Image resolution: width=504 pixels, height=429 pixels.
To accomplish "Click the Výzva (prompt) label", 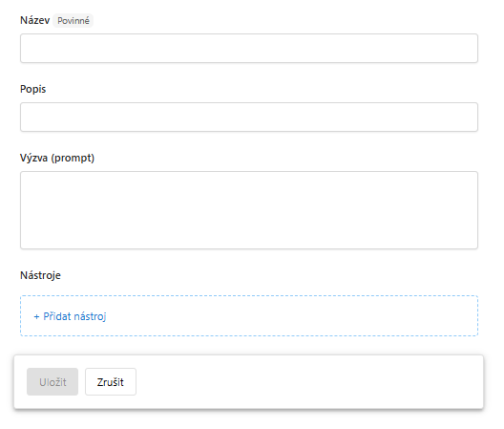I will (57, 158).
